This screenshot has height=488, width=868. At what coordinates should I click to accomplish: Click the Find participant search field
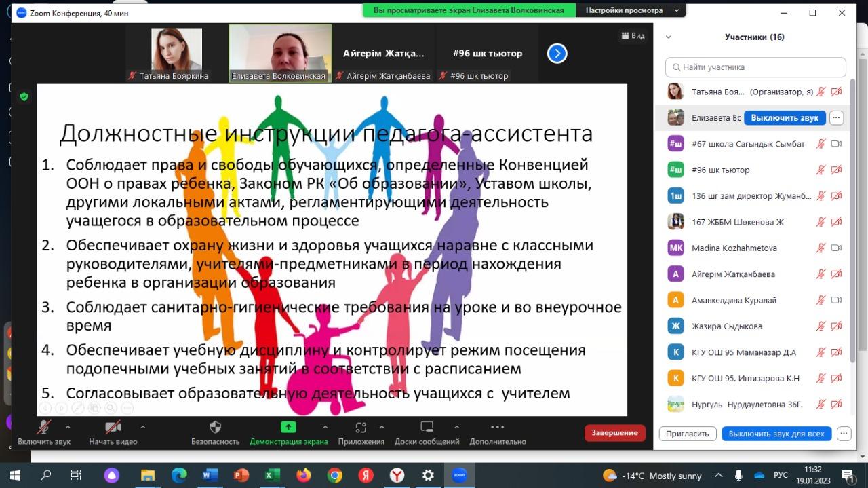click(755, 67)
